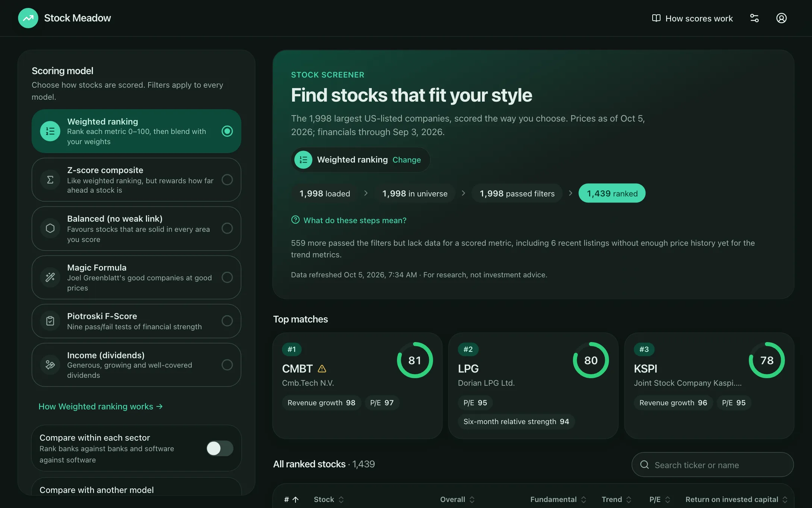Click the 1,439 ranked step chip
The width and height of the screenshot is (812, 508).
click(x=612, y=193)
